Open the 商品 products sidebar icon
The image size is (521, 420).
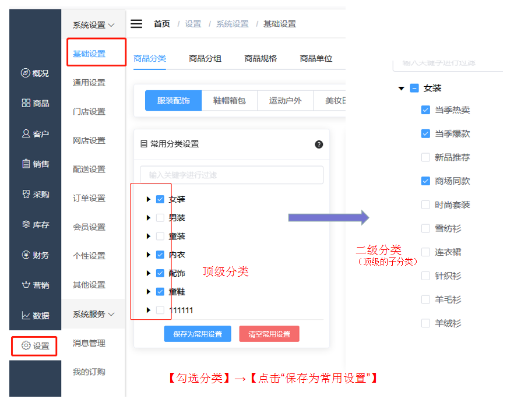coord(26,103)
